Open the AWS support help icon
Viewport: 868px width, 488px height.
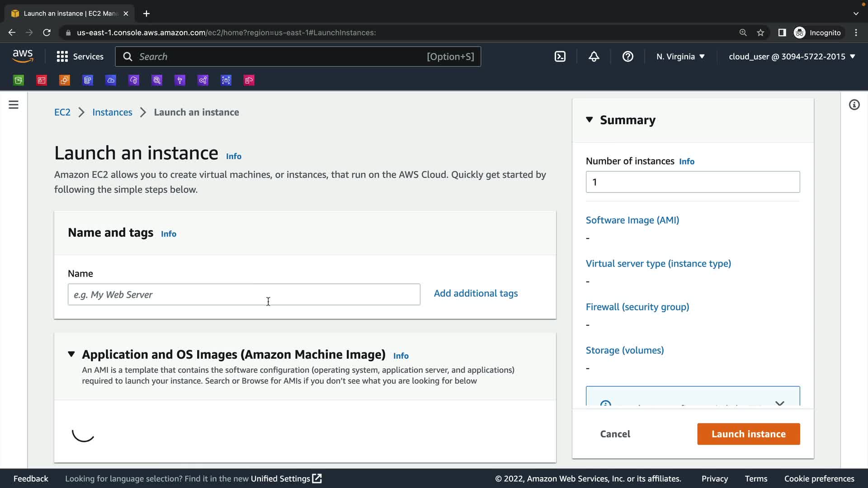(x=628, y=56)
